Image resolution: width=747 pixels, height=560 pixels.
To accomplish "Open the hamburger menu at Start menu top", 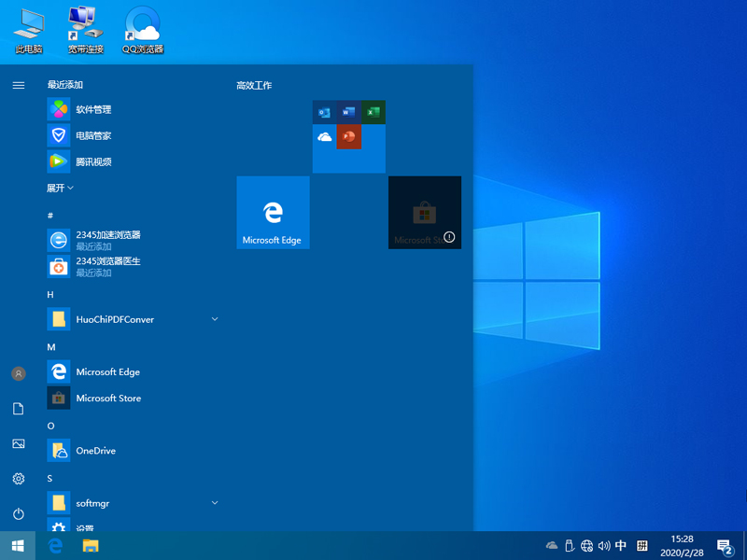I will point(19,85).
